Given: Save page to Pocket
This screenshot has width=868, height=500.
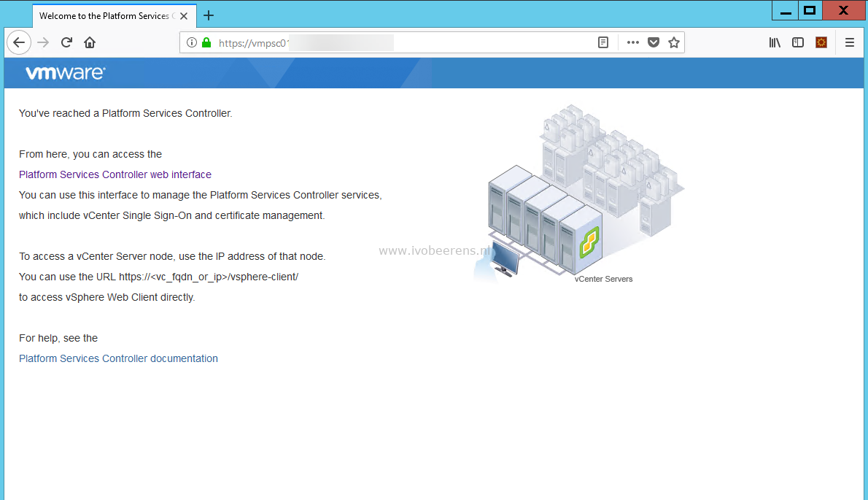Looking at the screenshot, I should pos(654,42).
